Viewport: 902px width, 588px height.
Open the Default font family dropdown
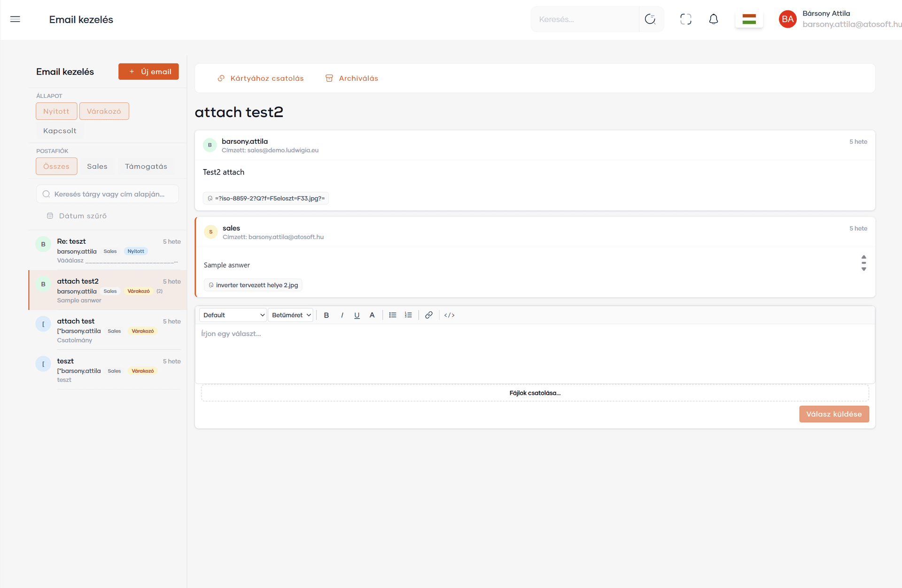click(233, 315)
